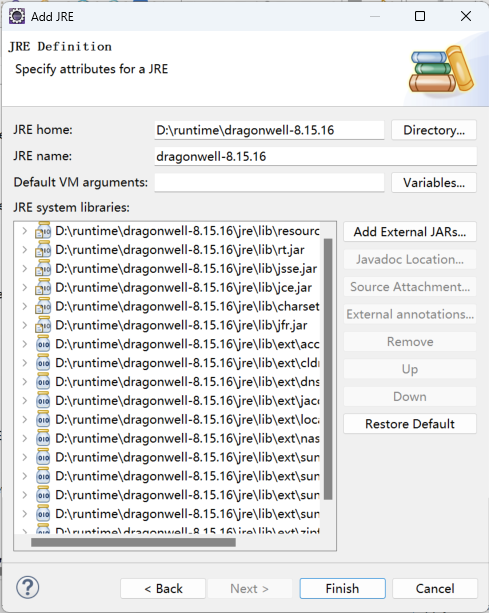This screenshot has height=613, width=489.
Task: Expand the jsse.jar library entry
Action: pos(25,269)
